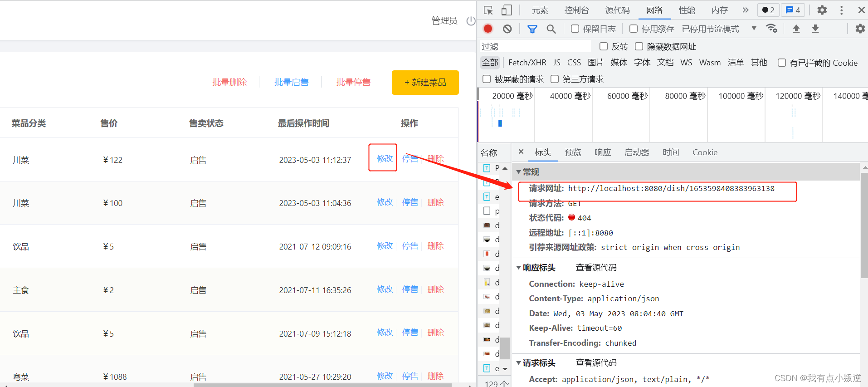
Task: Click the details pane vertical scrollbar
Action: click(x=864, y=225)
